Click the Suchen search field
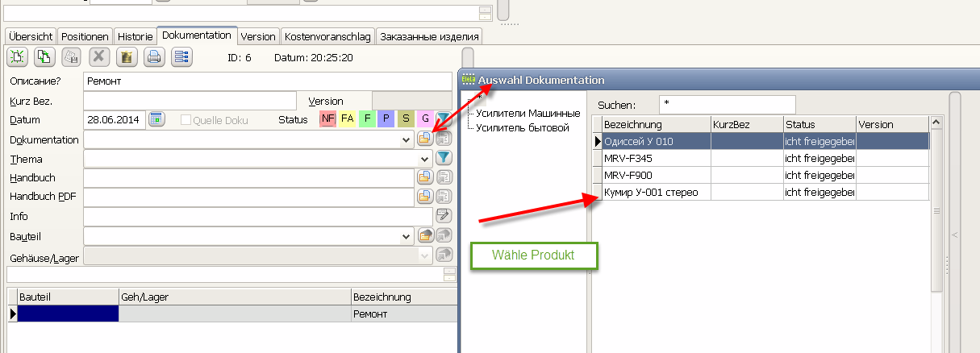 [727, 105]
